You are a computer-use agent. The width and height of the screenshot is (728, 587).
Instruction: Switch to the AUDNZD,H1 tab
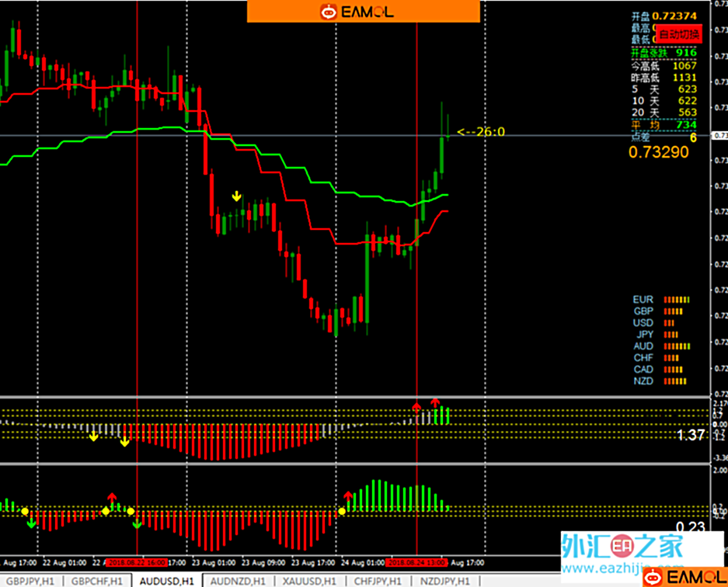[x=239, y=580]
